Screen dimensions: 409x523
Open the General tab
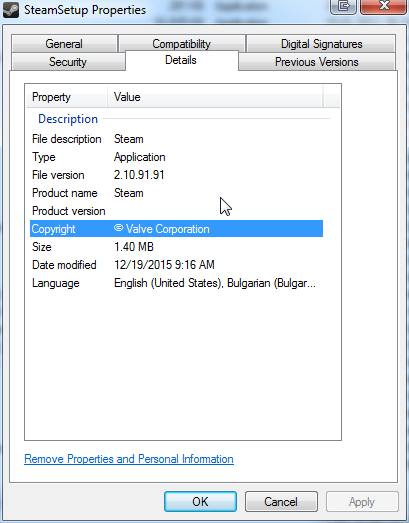[x=64, y=44]
